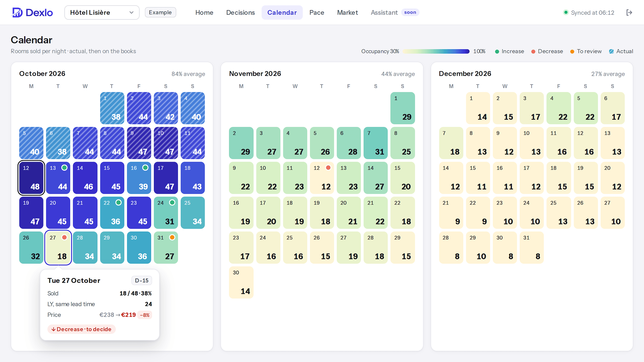Click the Dexlo logo icon
This screenshot has height=362, width=644.
point(17,13)
